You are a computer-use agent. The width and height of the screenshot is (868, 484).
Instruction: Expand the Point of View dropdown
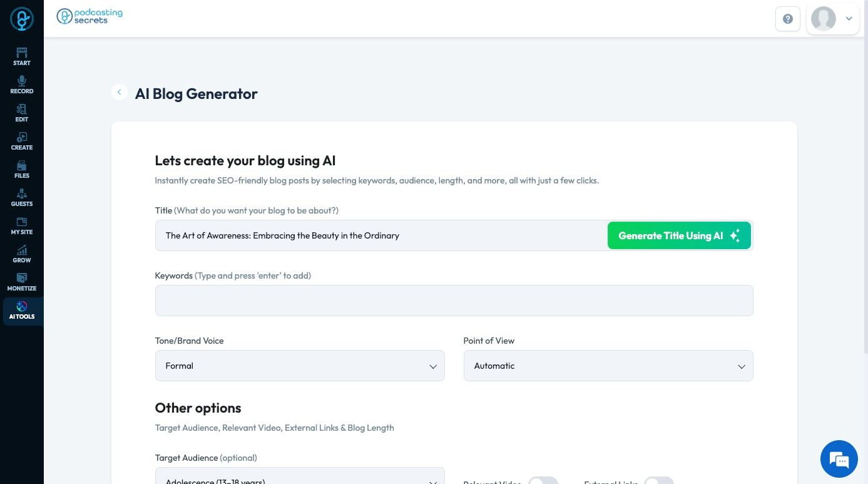tap(608, 366)
